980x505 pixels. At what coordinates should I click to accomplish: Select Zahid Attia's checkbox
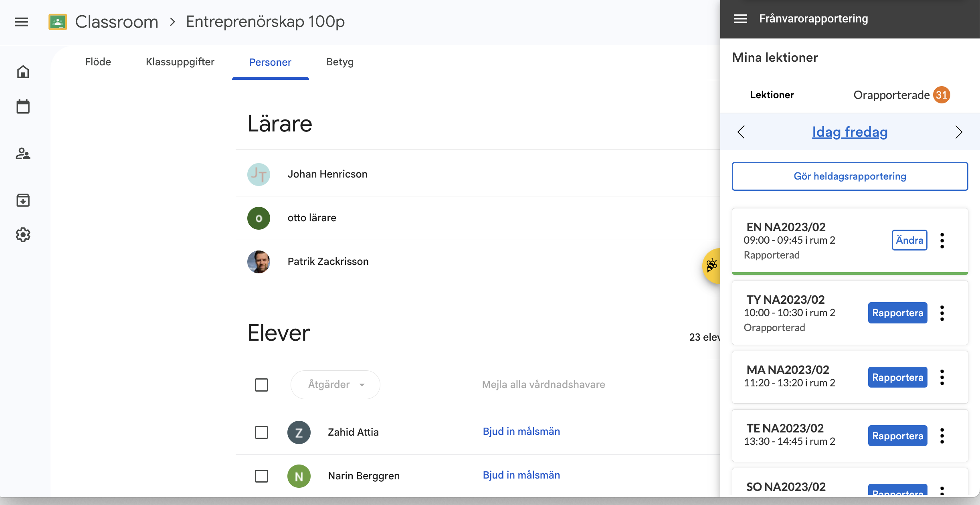(261, 432)
